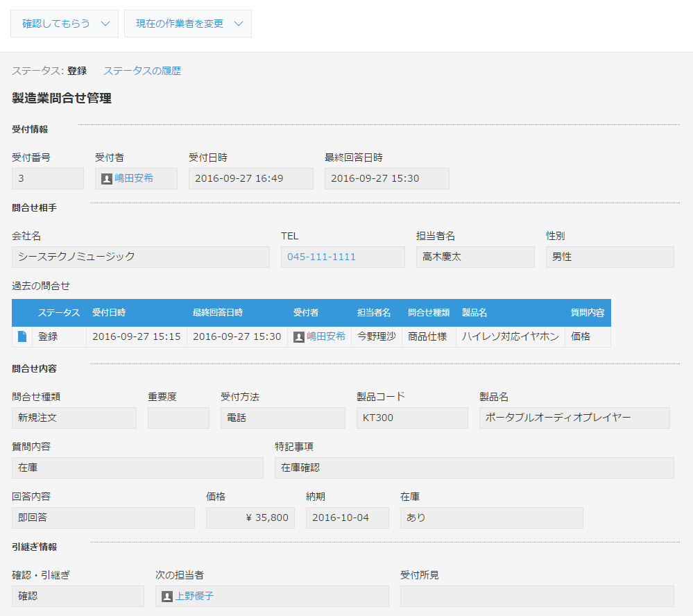
Task: Click the user icon beside 上野優子
Action: click(167, 597)
